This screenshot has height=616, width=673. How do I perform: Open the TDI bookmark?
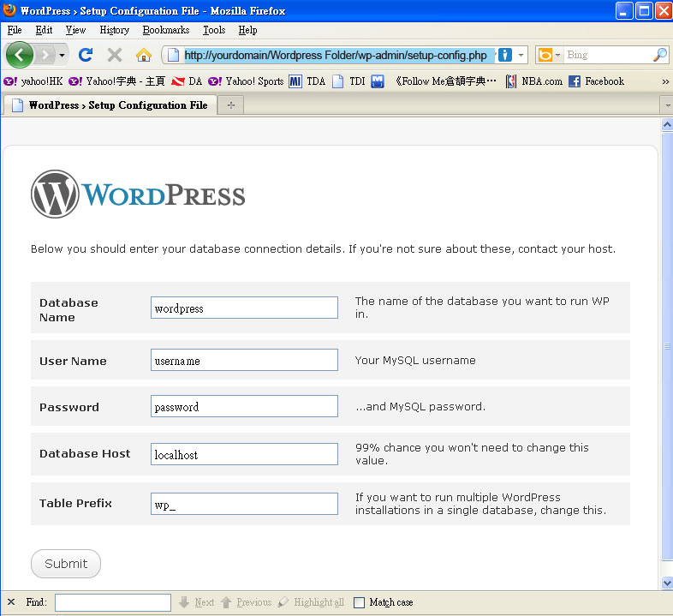349,81
